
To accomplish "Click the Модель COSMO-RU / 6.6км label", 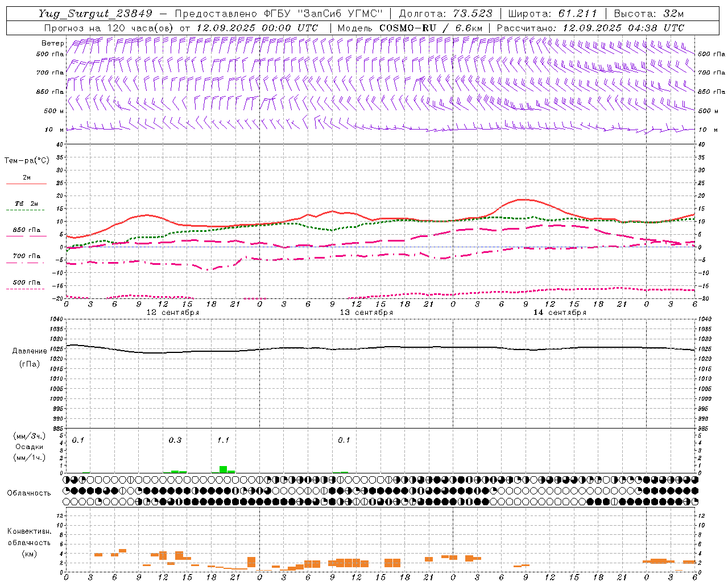I will pos(409,28).
